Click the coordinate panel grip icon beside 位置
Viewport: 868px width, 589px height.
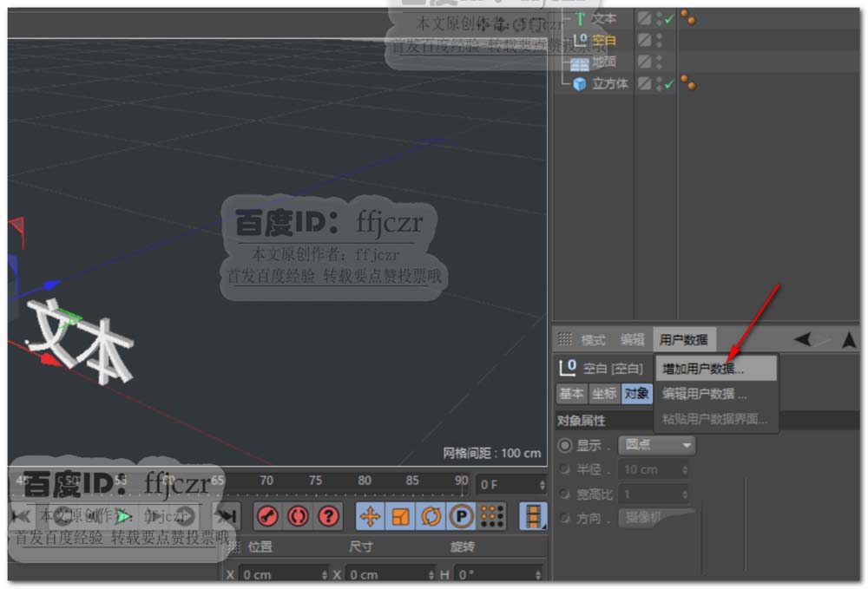[234, 547]
